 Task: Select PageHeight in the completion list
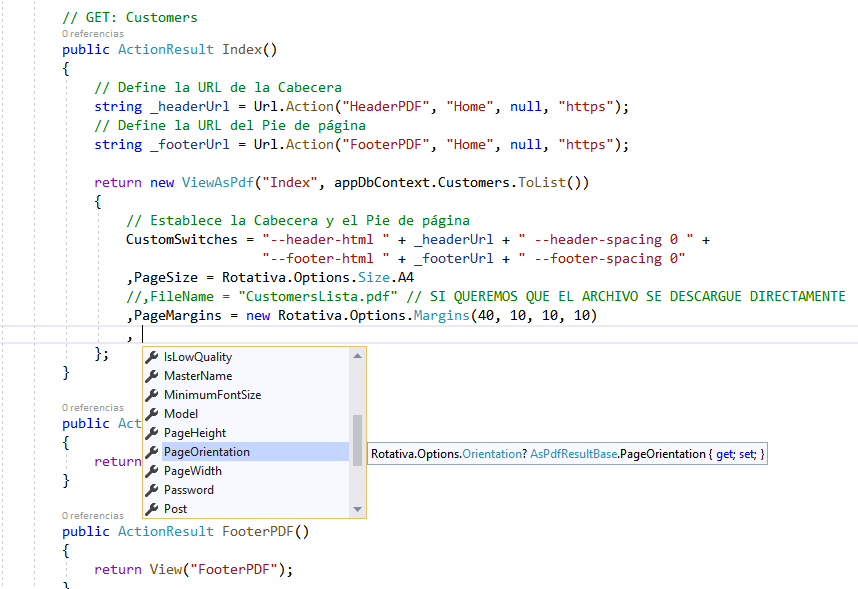pyautogui.click(x=246, y=433)
